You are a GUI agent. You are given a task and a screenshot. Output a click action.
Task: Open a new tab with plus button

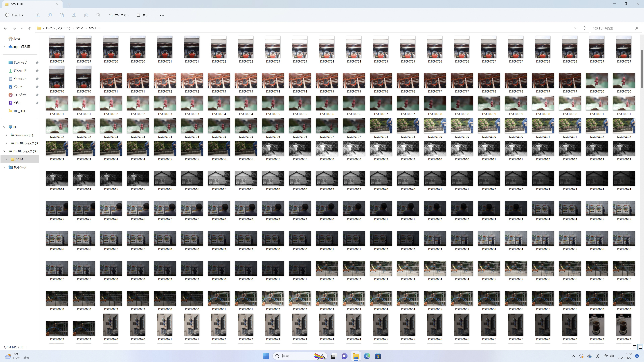[69, 4]
